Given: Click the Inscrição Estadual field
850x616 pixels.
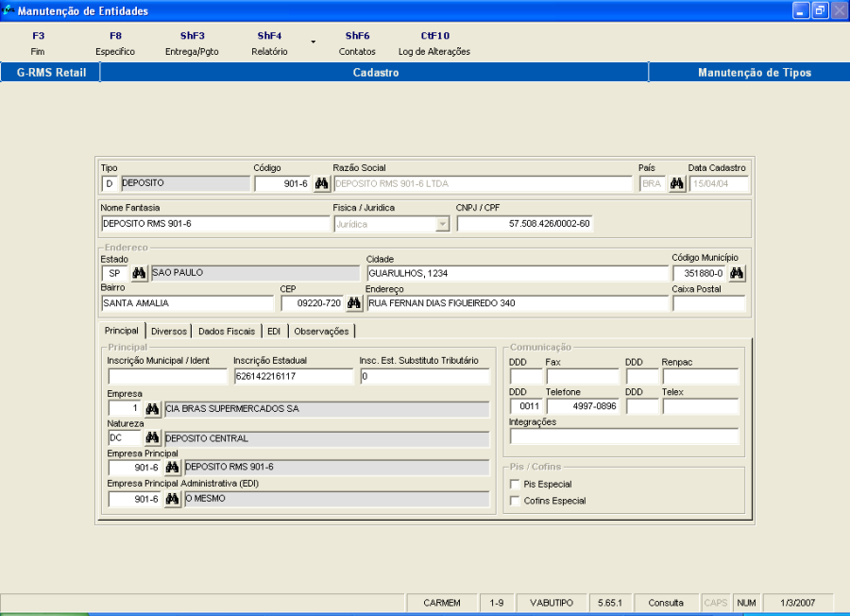Looking at the screenshot, I should coord(294,376).
